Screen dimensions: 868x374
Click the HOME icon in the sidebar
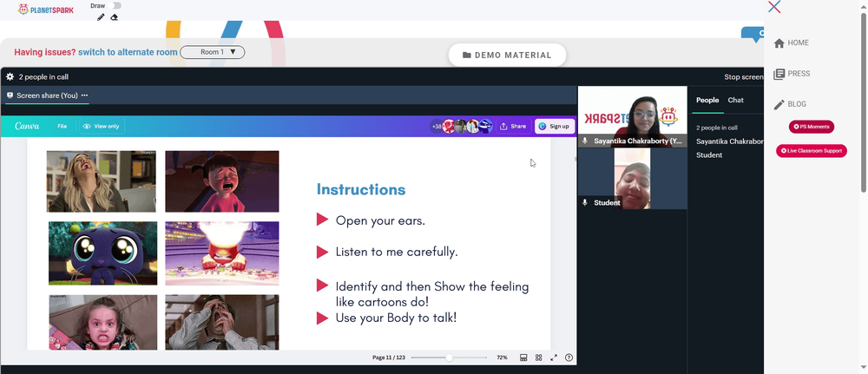(x=779, y=43)
